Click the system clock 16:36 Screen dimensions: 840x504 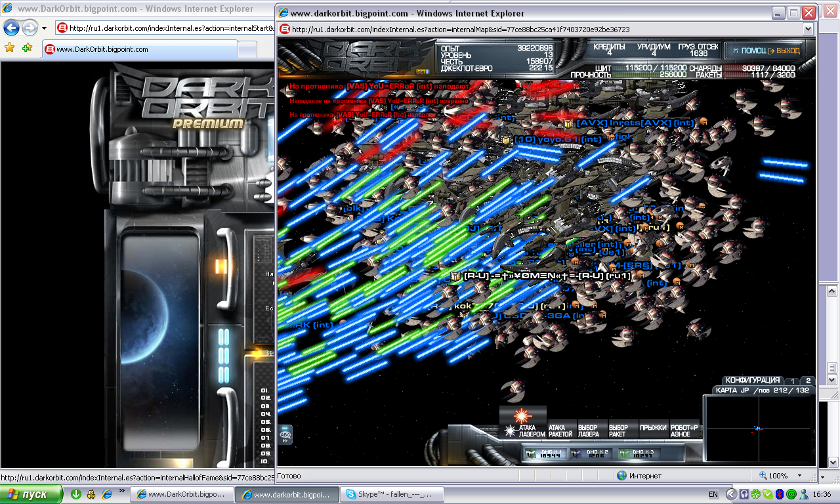822,494
